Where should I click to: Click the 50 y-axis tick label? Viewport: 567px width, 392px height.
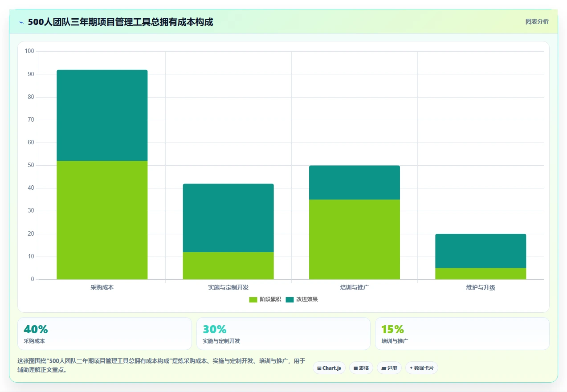pyautogui.click(x=31, y=165)
